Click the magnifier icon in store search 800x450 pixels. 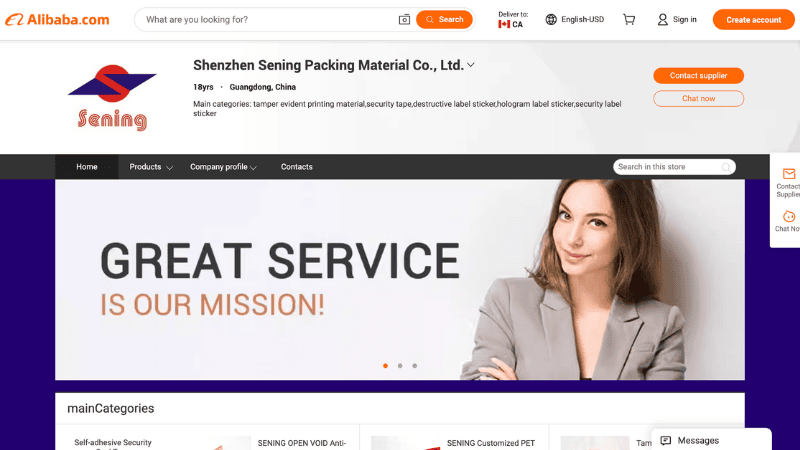click(x=726, y=167)
